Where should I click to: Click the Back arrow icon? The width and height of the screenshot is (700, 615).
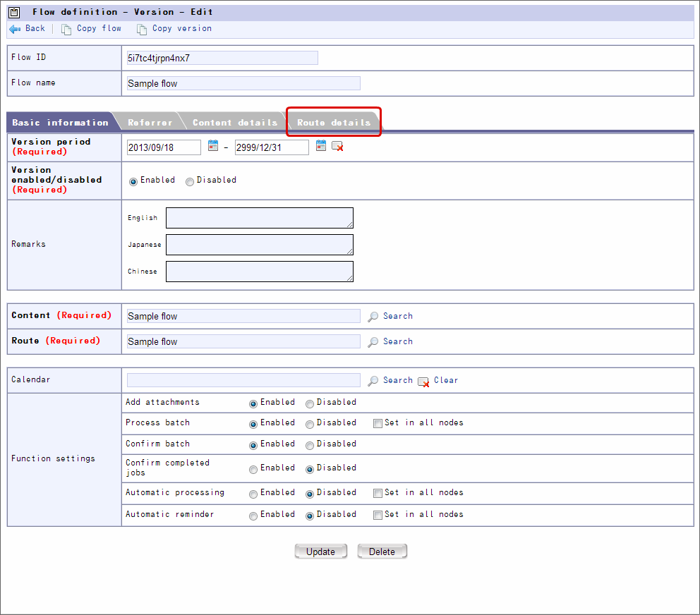[15, 29]
